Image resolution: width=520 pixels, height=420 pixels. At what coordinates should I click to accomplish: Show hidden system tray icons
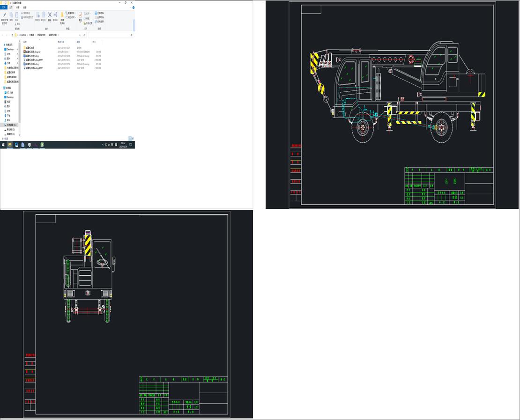pyautogui.click(x=103, y=145)
